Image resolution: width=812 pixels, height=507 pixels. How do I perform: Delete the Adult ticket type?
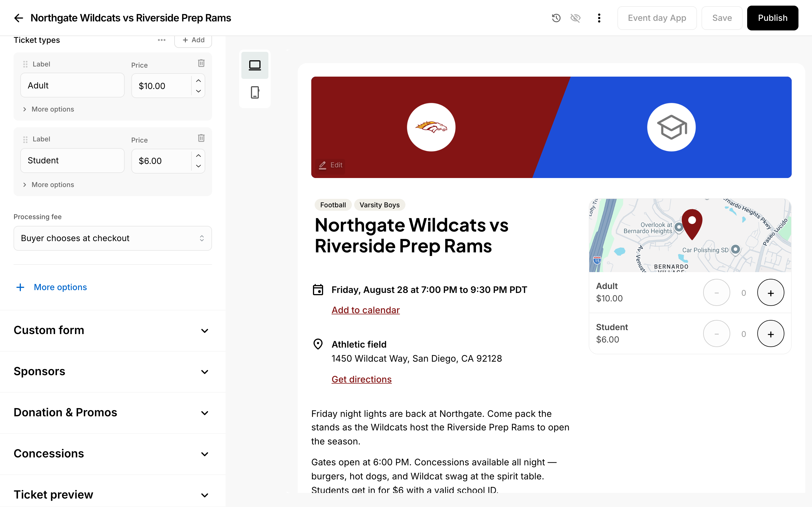(x=201, y=63)
